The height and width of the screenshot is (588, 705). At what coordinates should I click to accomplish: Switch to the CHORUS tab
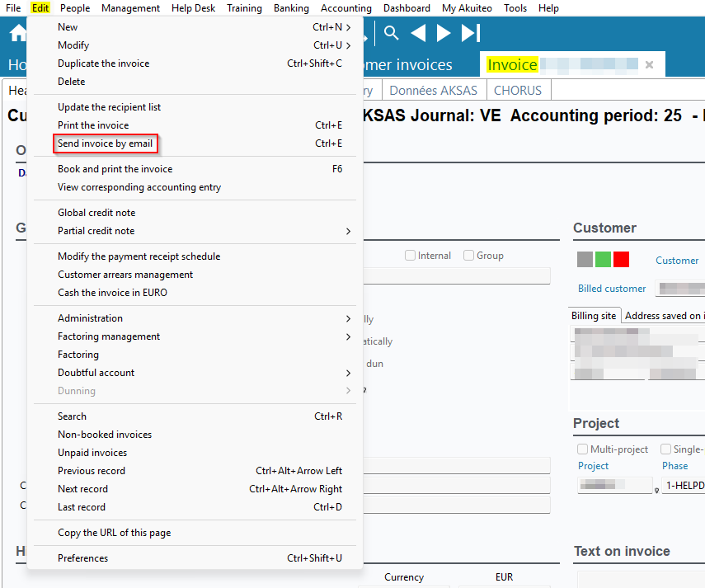tap(517, 91)
